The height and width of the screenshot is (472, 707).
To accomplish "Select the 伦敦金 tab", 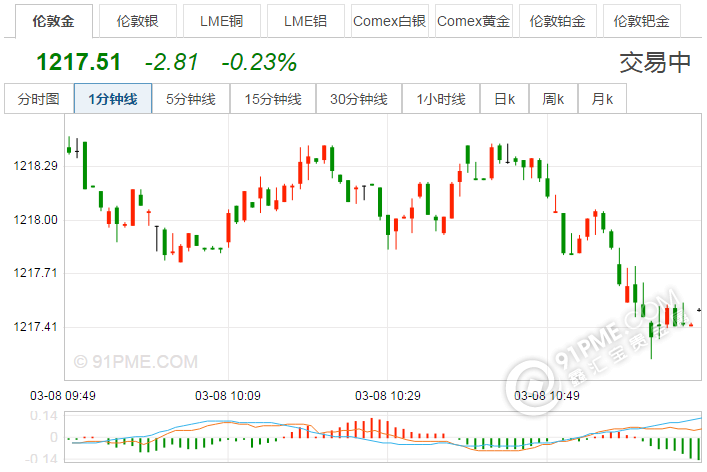I will pyautogui.click(x=54, y=21).
